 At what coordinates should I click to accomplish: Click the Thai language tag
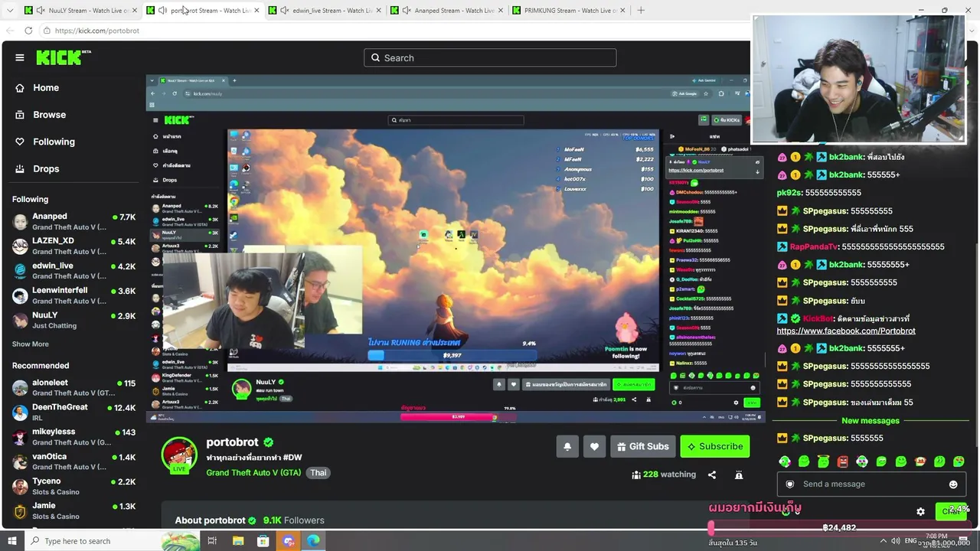coord(318,473)
